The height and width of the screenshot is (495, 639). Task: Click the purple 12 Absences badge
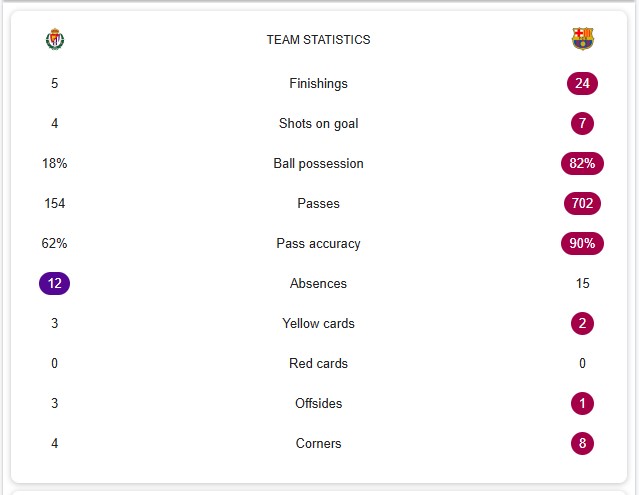(55, 283)
